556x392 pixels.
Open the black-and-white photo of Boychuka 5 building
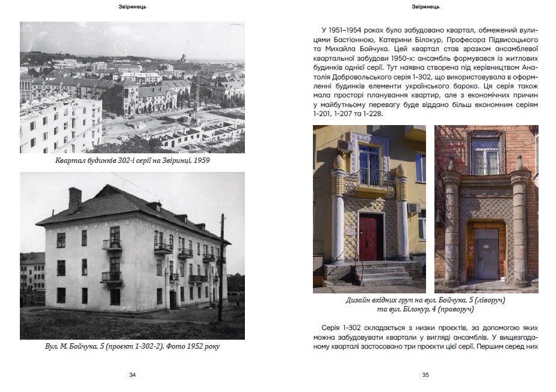click(x=132, y=256)
